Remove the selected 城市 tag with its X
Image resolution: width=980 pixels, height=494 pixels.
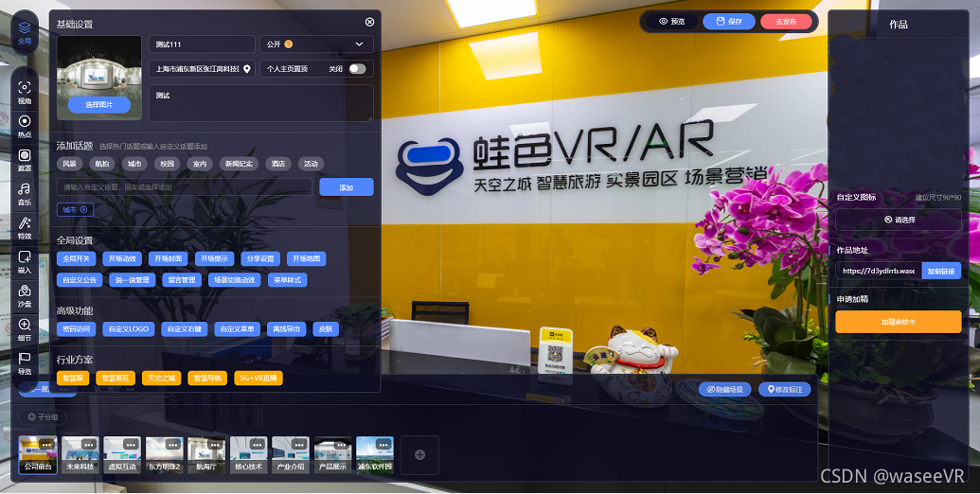pos(83,210)
